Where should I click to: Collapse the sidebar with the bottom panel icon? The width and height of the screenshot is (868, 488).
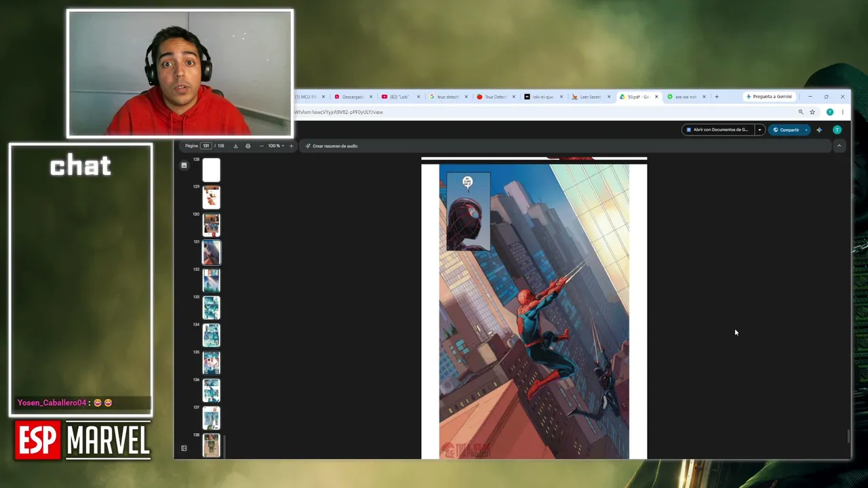point(184,448)
